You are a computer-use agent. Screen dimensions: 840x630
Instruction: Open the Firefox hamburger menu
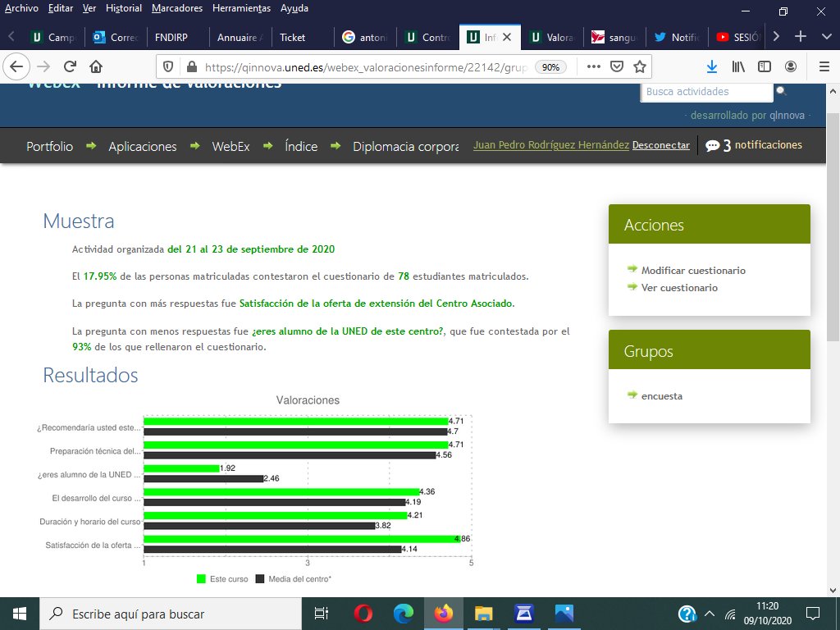[x=824, y=67]
